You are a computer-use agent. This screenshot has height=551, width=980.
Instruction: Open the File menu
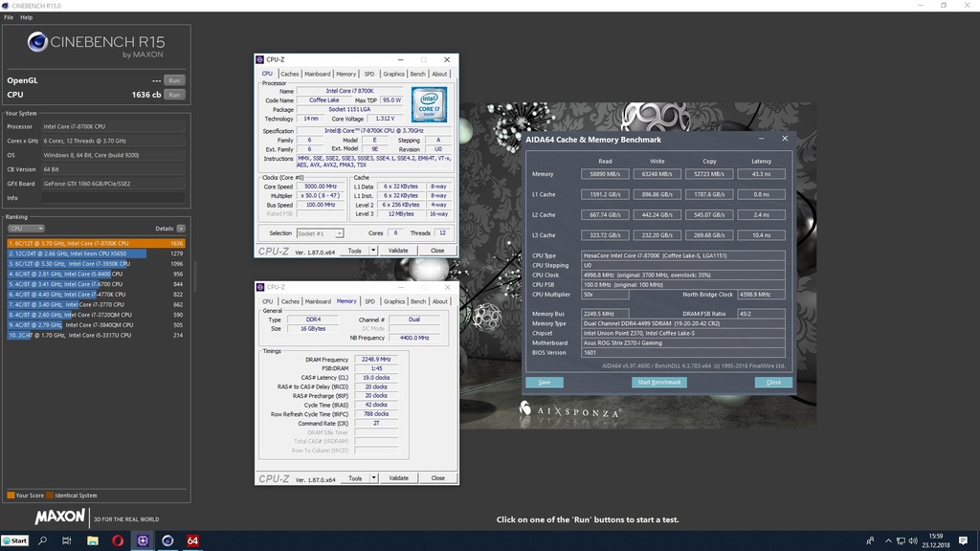[x=9, y=17]
